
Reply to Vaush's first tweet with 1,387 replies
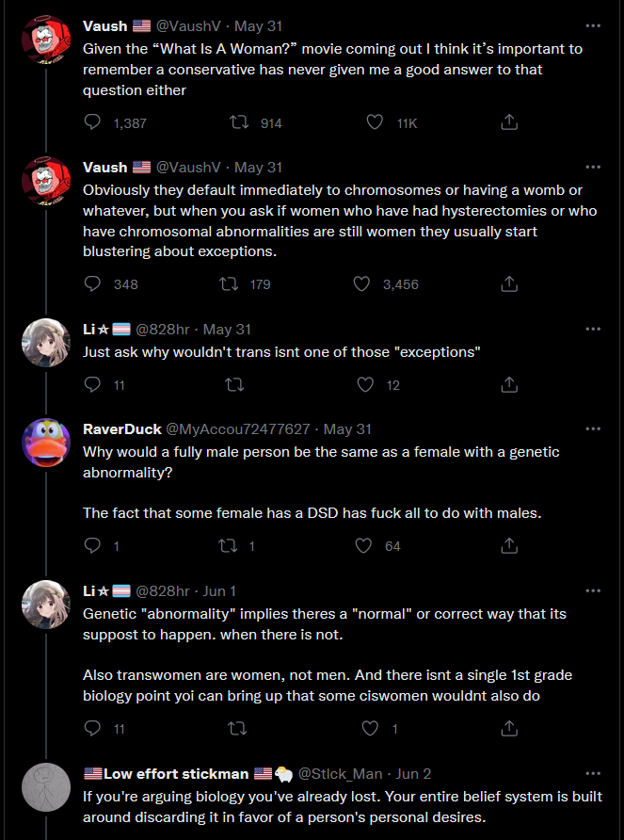(x=92, y=122)
